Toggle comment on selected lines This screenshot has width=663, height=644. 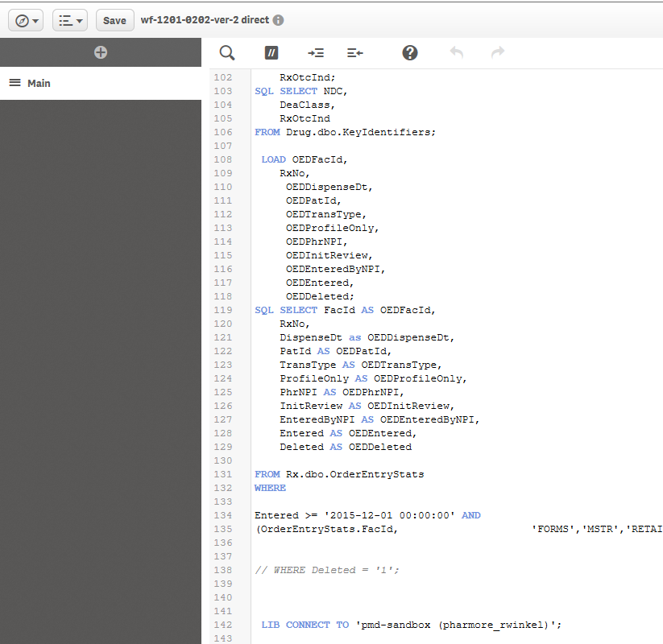pos(271,52)
